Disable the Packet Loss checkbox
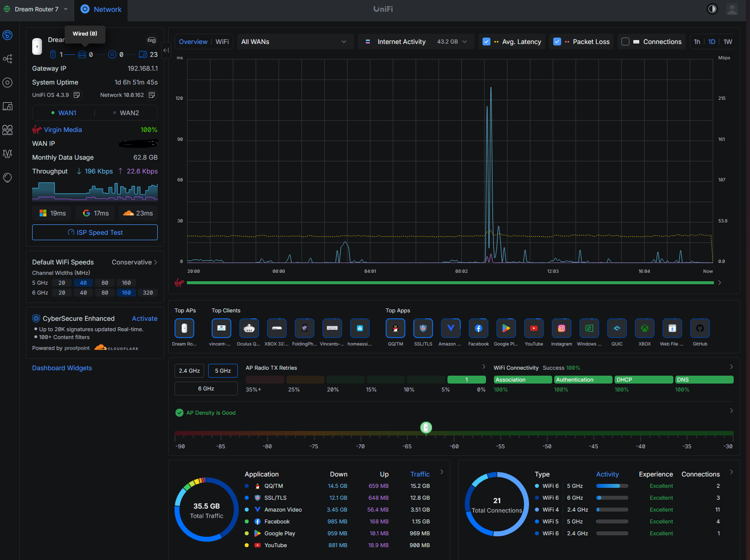The image size is (750, 560). click(x=557, y=42)
